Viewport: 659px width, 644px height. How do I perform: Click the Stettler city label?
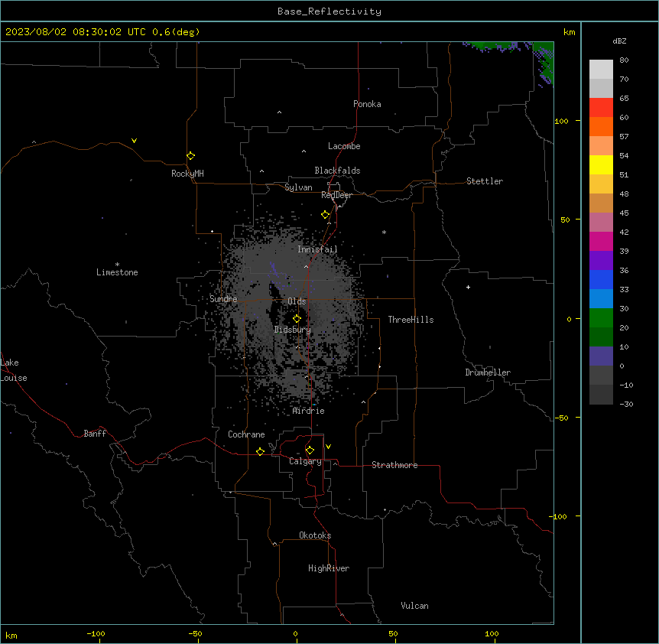click(x=484, y=181)
